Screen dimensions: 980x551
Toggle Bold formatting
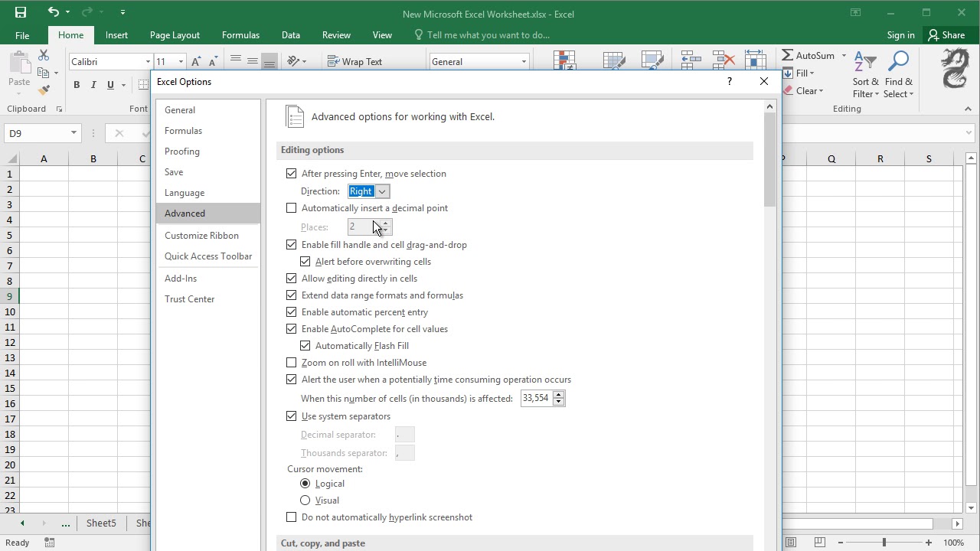(77, 85)
